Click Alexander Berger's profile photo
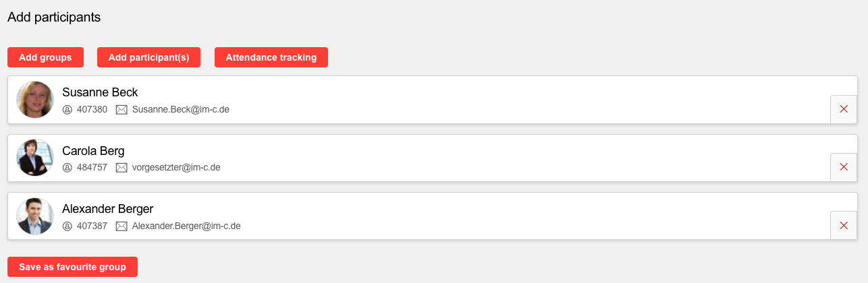868x283 pixels. [35, 216]
